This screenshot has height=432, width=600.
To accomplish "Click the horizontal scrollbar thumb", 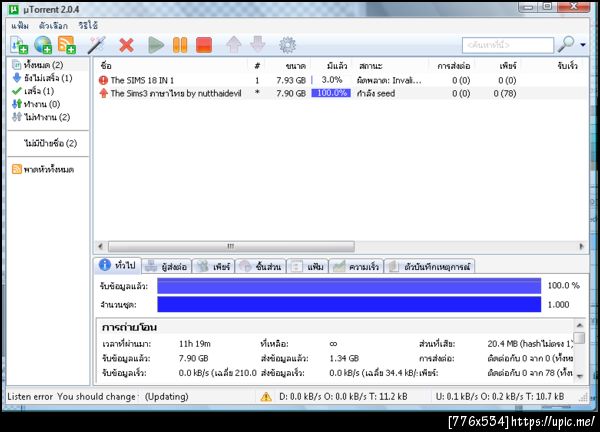I will coord(231,246).
